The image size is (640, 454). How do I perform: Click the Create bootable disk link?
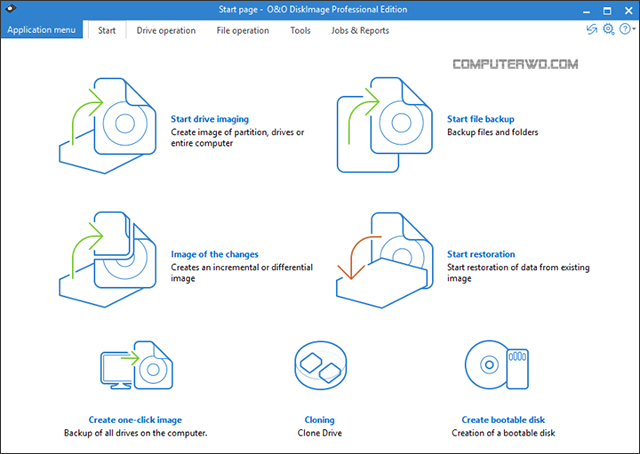point(503,420)
